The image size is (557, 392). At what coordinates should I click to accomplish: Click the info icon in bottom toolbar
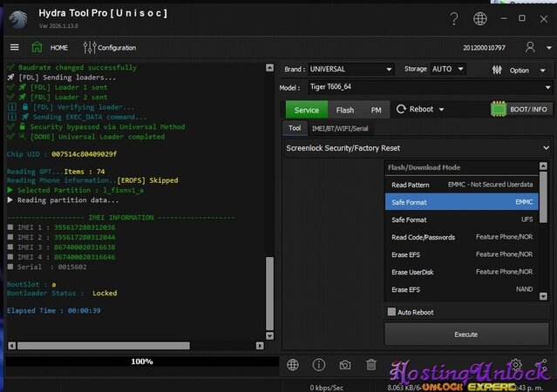click(319, 365)
